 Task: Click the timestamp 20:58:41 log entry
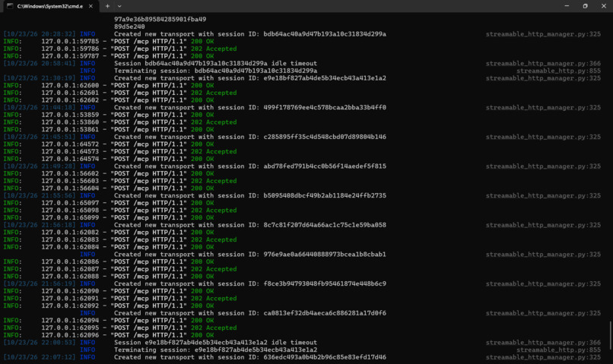pyautogui.click(x=40, y=63)
